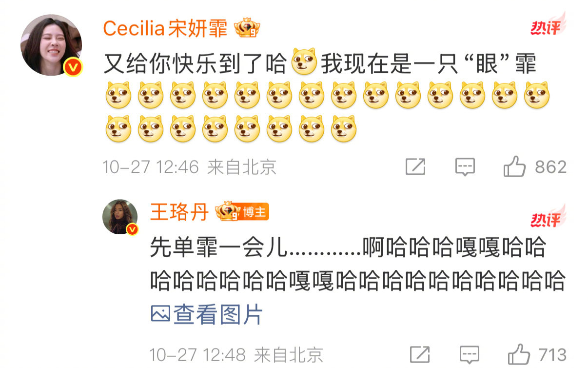Tap the doge emoji after 快乐到了哈
The height and width of the screenshot is (368, 588).
click(x=304, y=62)
